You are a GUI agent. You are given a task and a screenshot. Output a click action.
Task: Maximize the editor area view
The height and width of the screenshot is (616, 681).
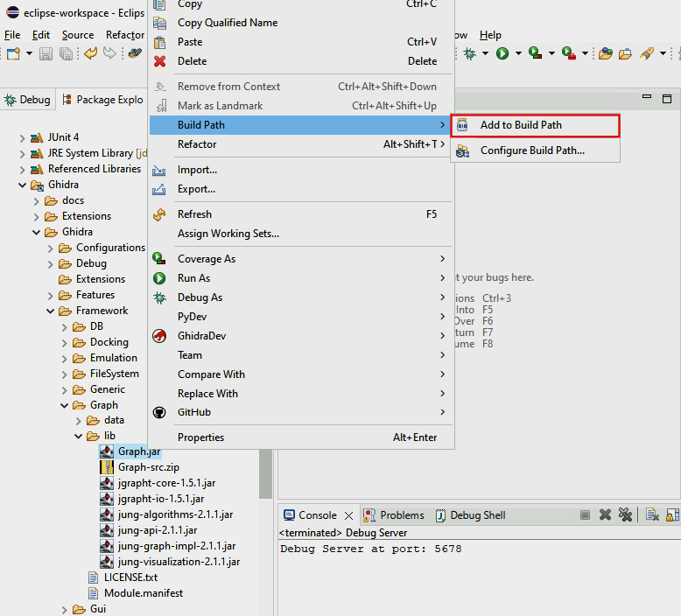coord(667,99)
